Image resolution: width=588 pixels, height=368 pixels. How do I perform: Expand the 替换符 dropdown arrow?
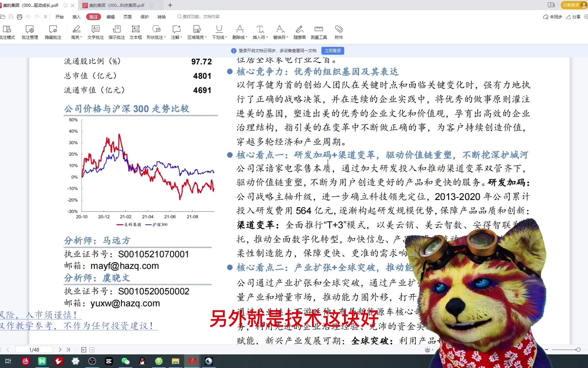pyautogui.click(x=287, y=37)
